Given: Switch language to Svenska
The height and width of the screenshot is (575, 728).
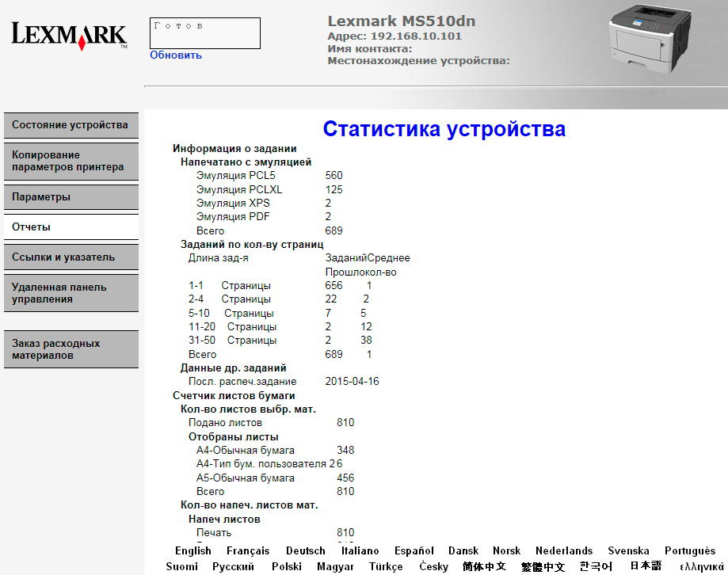Looking at the screenshot, I should pos(629,551).
